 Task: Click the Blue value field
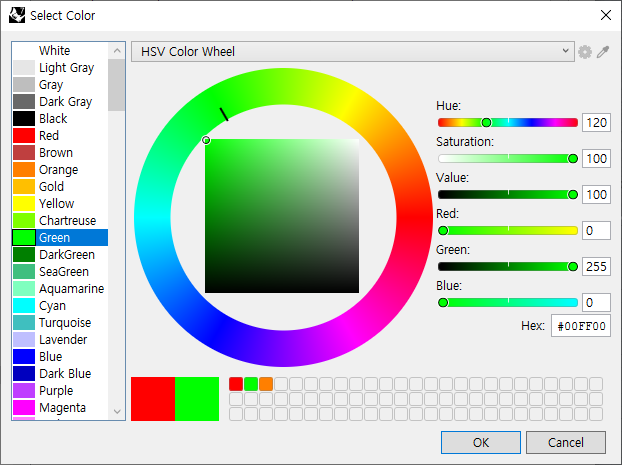[596, 303]
